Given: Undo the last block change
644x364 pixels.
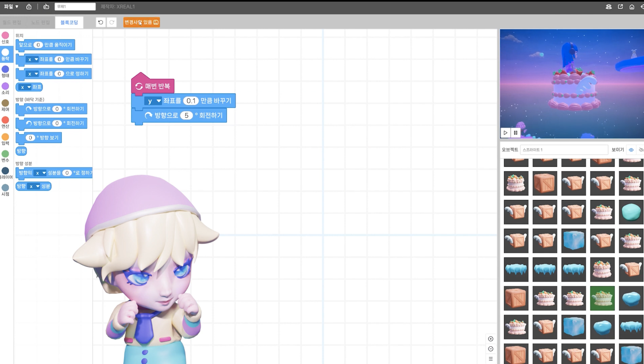Looking at the screenshot, I should (101, 22).
